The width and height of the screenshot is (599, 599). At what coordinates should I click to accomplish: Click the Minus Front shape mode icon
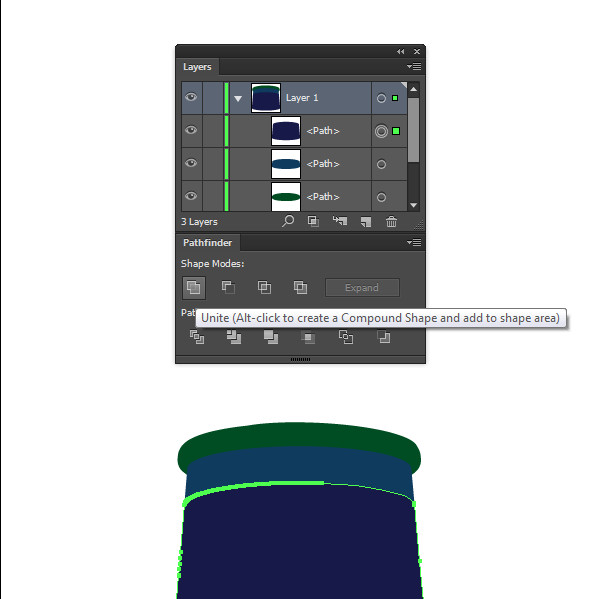pos(228,287)
